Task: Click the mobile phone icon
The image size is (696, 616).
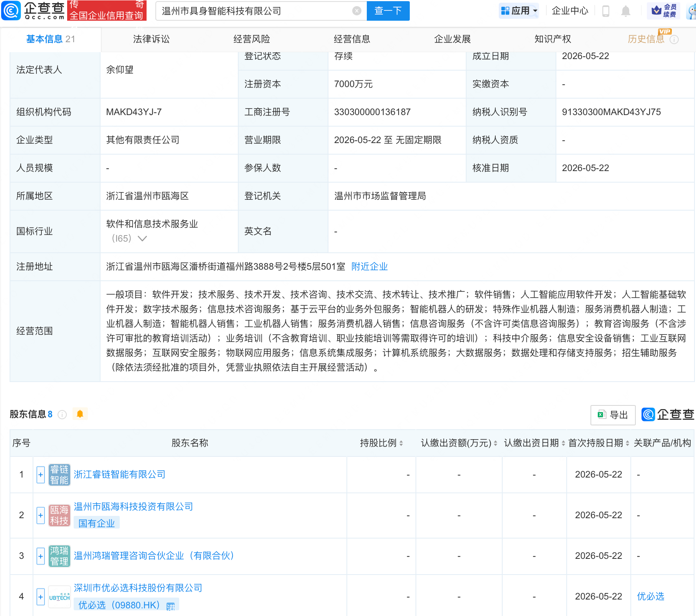Action: 606,11
